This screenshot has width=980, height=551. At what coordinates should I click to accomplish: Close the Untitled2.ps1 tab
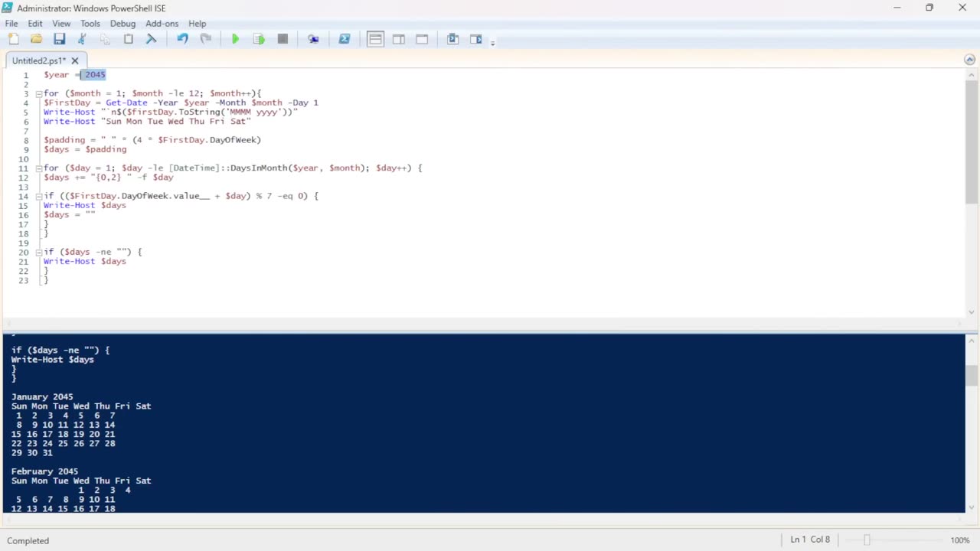click(75, 60)
